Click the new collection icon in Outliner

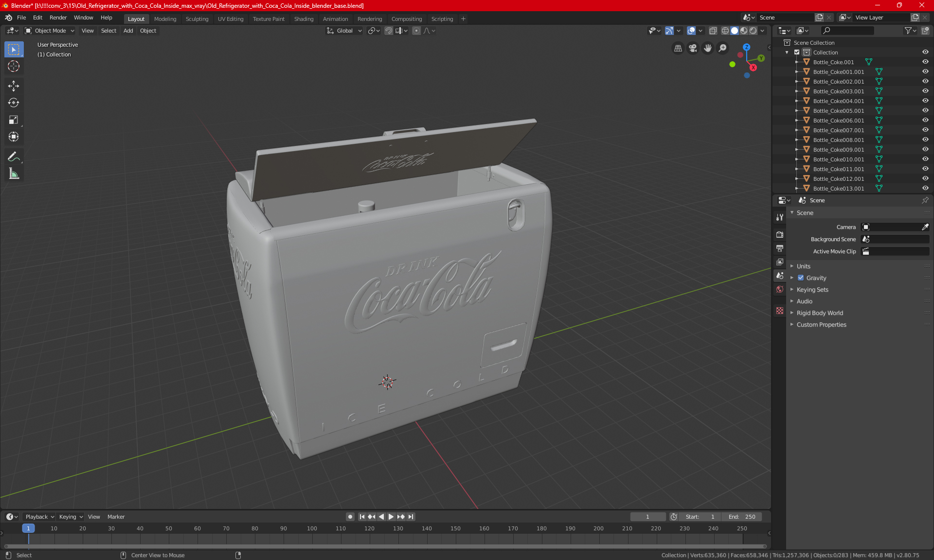click(925, 31)
